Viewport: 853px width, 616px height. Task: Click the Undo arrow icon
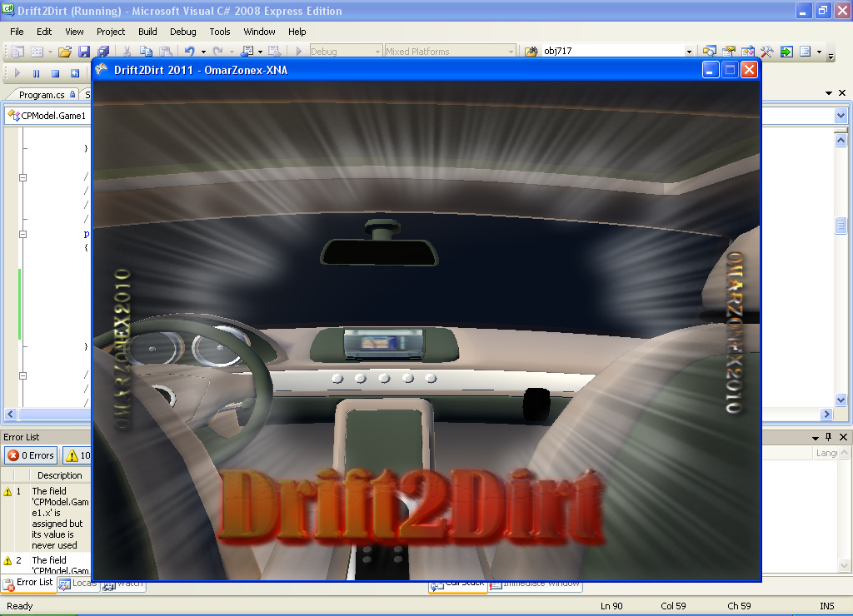pos(189,51)
